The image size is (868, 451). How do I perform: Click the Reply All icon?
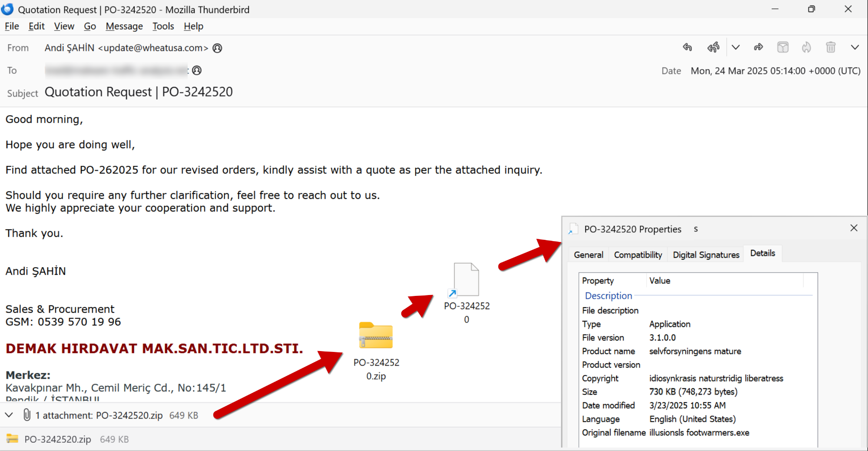[x=713, y=47]
